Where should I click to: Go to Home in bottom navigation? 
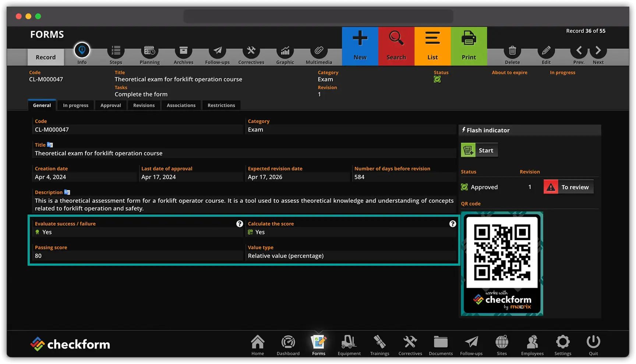click(x=258, y=345)
